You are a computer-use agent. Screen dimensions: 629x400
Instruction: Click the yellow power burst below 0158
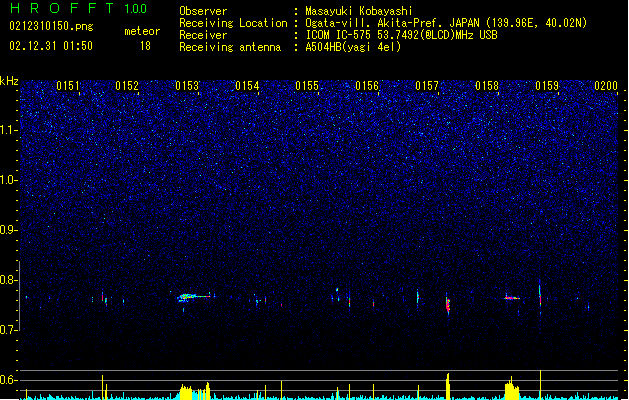point(511,389)
